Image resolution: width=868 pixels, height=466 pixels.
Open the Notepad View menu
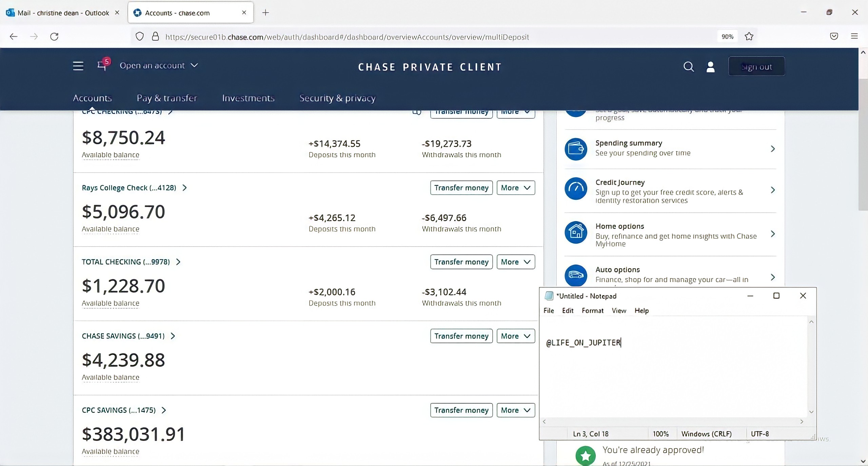[x=619, y=311]
